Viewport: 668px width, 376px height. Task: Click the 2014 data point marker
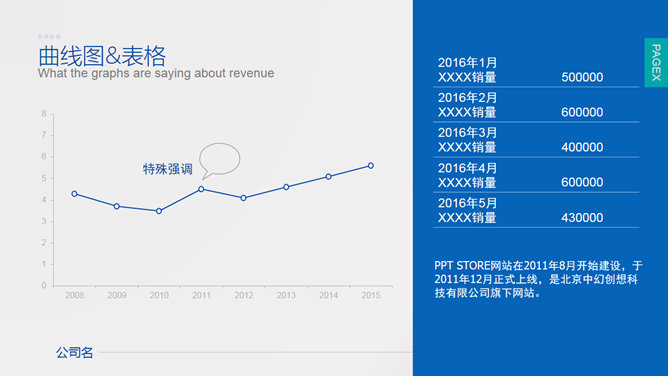(x=328, y=176)
